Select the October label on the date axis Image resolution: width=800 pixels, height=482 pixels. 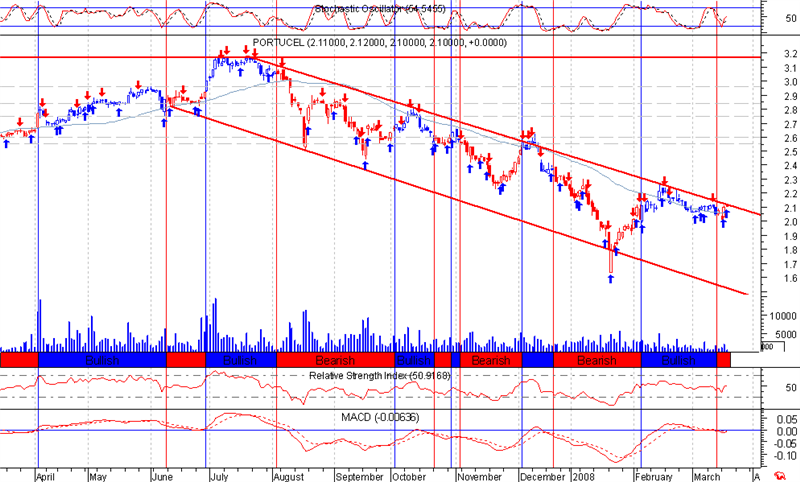point(409,477)
